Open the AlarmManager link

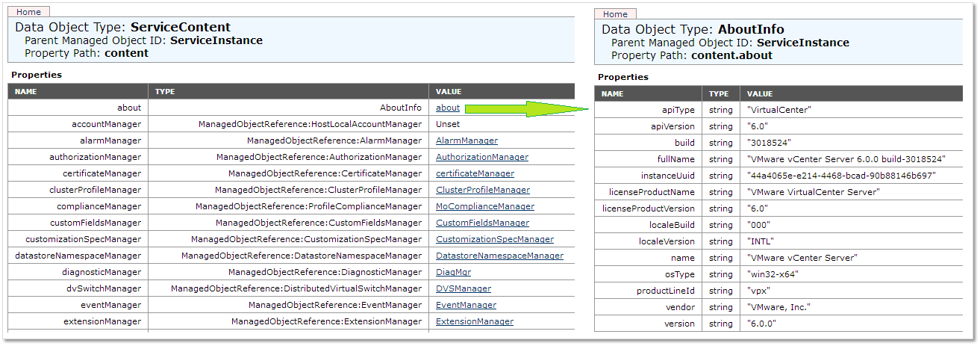pyautogui.click(x=466, y=140)
